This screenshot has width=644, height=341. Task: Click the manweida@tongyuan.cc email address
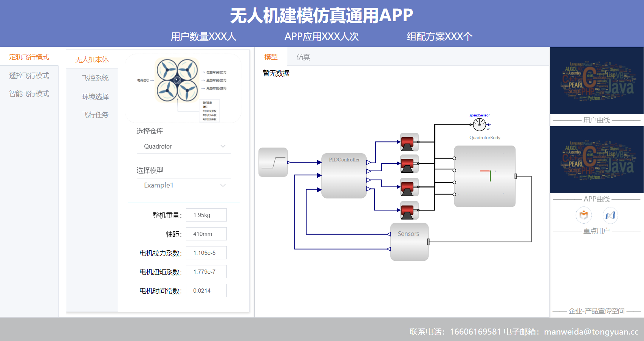(591, 332)
